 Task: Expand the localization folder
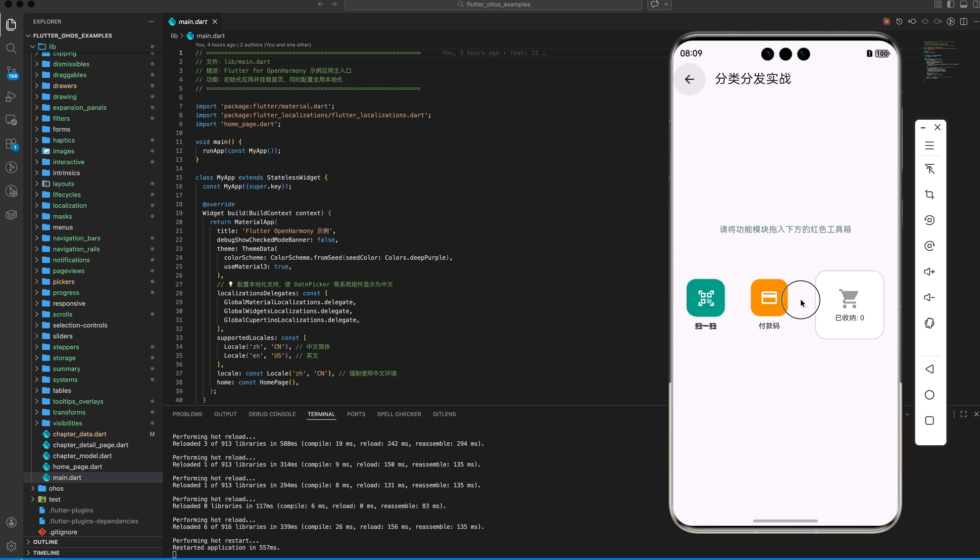70,205
